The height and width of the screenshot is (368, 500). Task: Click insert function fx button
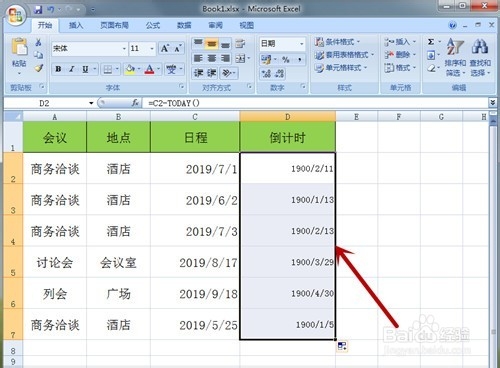(135, 103)
